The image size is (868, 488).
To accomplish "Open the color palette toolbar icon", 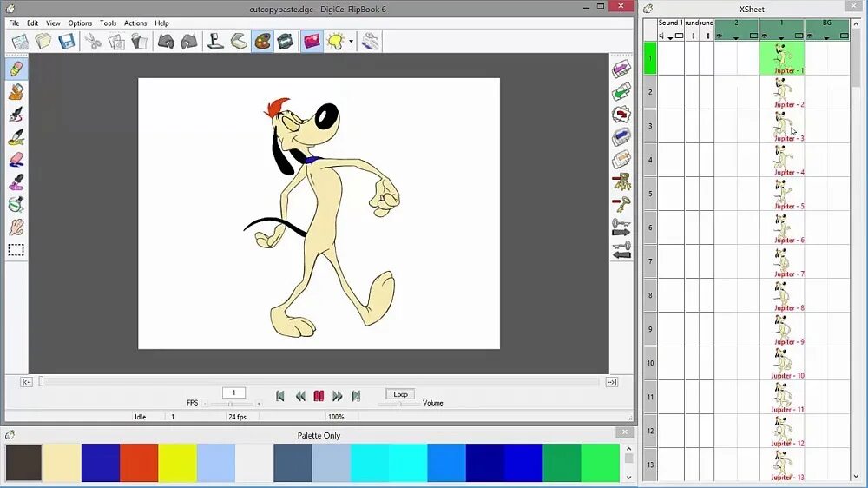I will [x=262, y=42].
